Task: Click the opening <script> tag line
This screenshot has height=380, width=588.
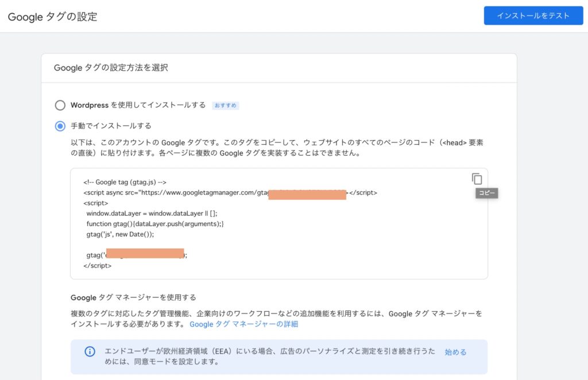Action: (x=96, y=203)
